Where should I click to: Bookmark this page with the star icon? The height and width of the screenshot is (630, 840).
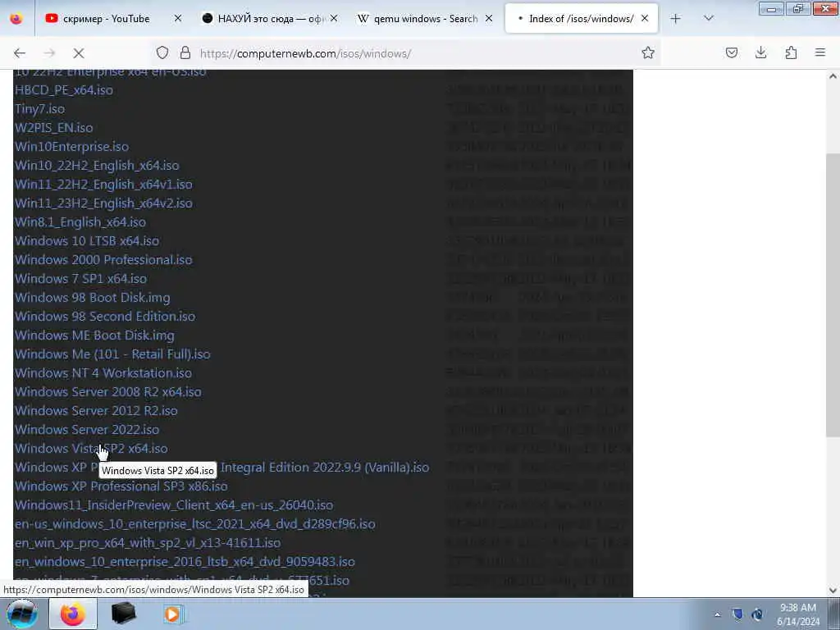point(648,52)
